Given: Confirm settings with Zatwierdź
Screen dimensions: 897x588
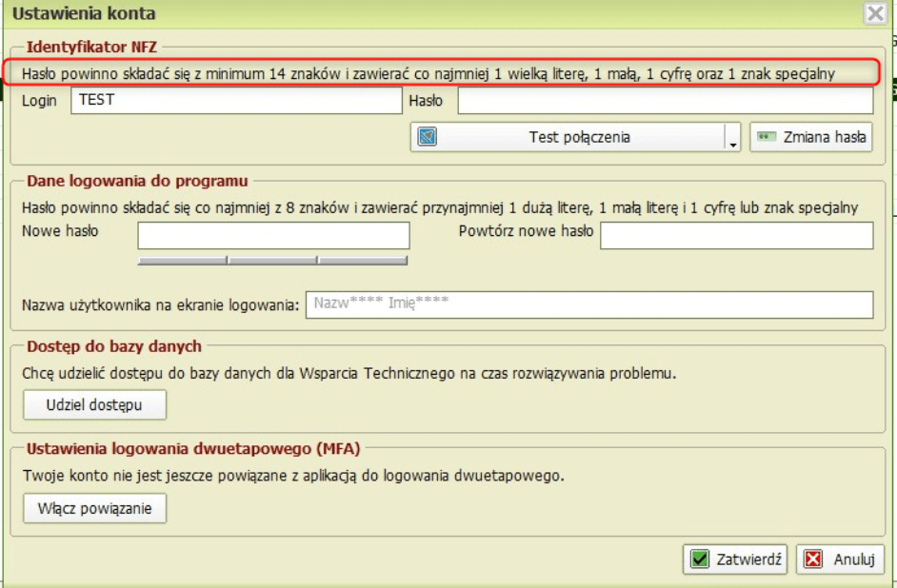Looking at the screenshot, I should (735, 559).
